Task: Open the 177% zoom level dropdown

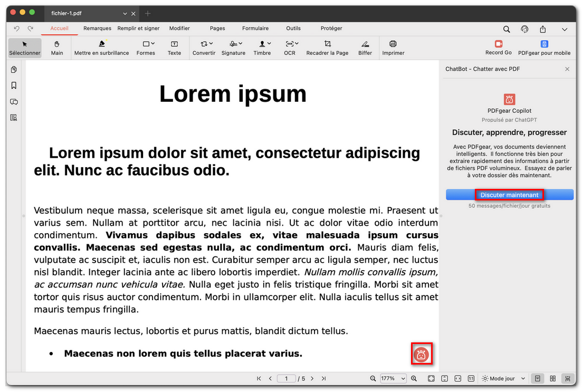Action: pos(393,378)
